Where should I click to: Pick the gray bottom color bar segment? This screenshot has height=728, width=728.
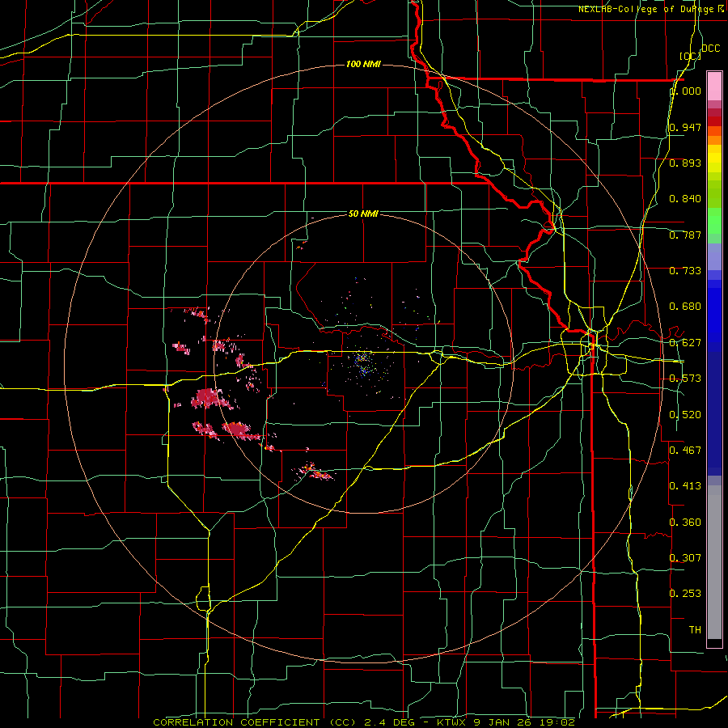[x=714, y=562]
